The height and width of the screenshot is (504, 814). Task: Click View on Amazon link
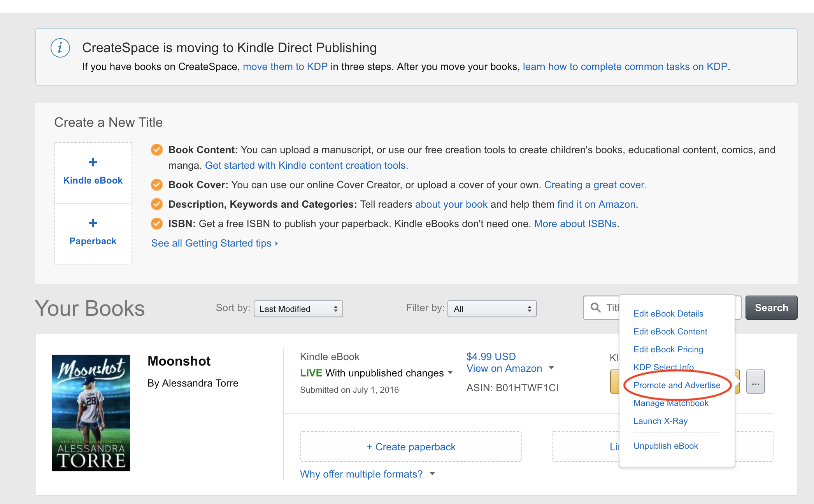point(504,368)
